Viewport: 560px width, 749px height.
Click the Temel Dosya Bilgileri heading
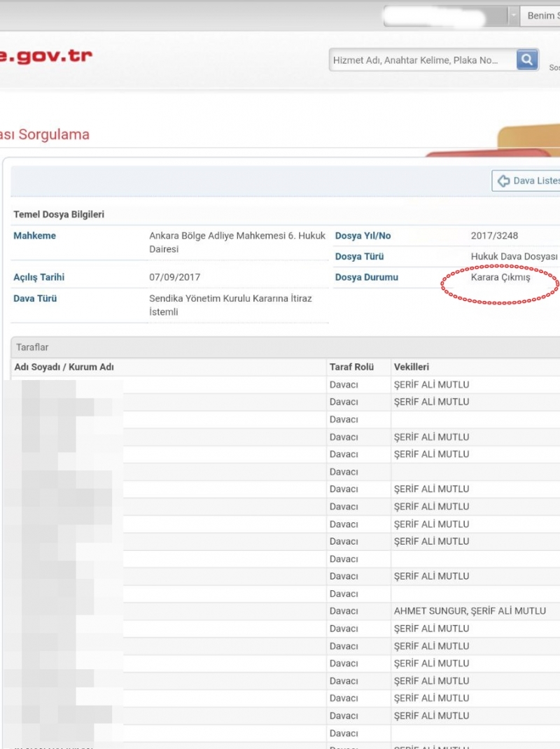pos(59,215)
